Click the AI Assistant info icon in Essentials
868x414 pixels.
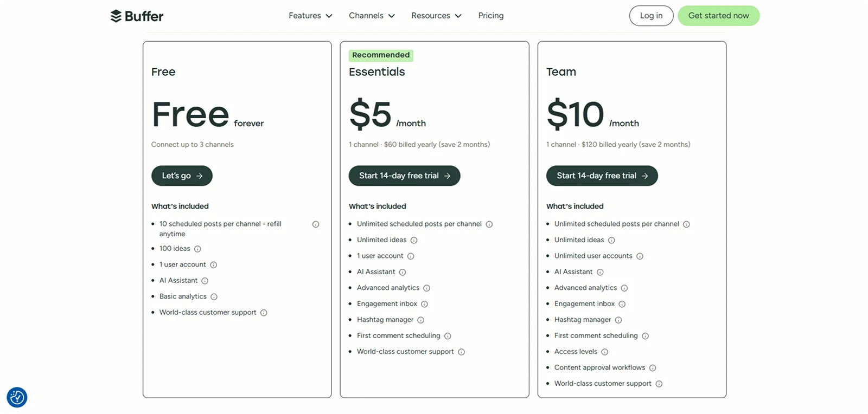coord(401,271)
